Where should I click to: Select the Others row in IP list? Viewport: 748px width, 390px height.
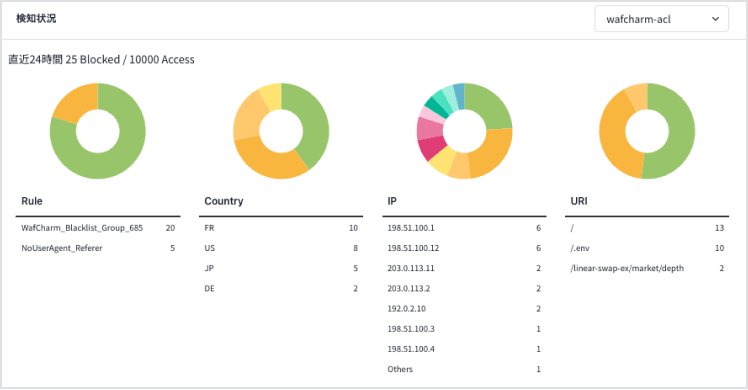464,369
